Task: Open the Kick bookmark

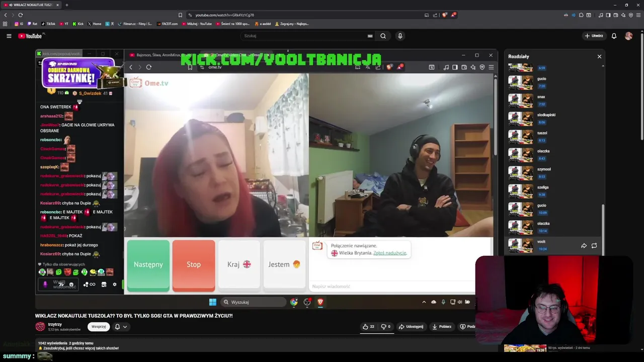Action: click(x=78, y=24)
